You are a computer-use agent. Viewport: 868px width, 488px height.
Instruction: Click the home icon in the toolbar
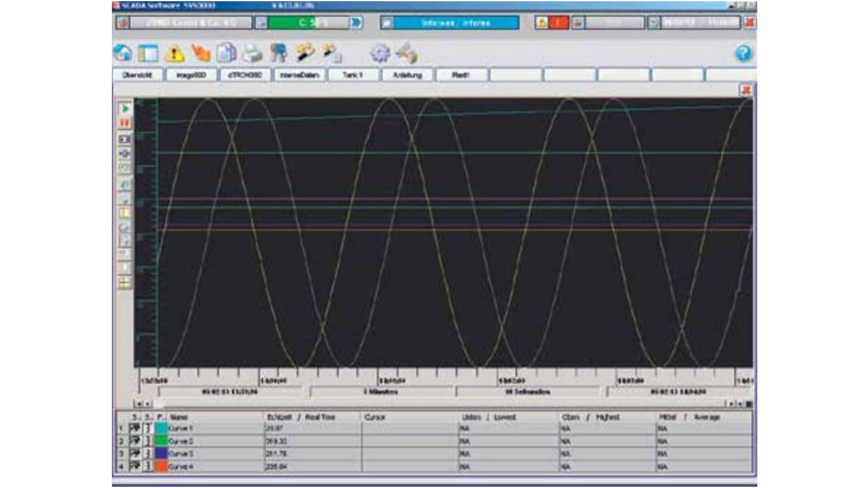[122, 53]
